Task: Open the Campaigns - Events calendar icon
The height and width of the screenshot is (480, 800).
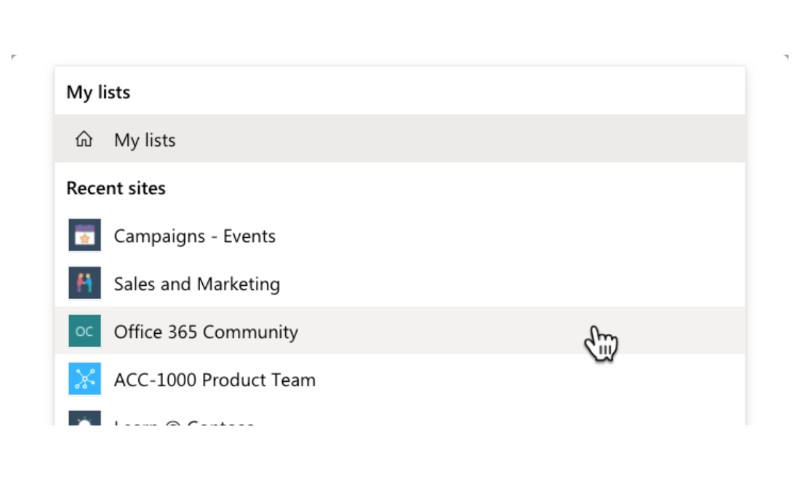Action: [85, 235]
